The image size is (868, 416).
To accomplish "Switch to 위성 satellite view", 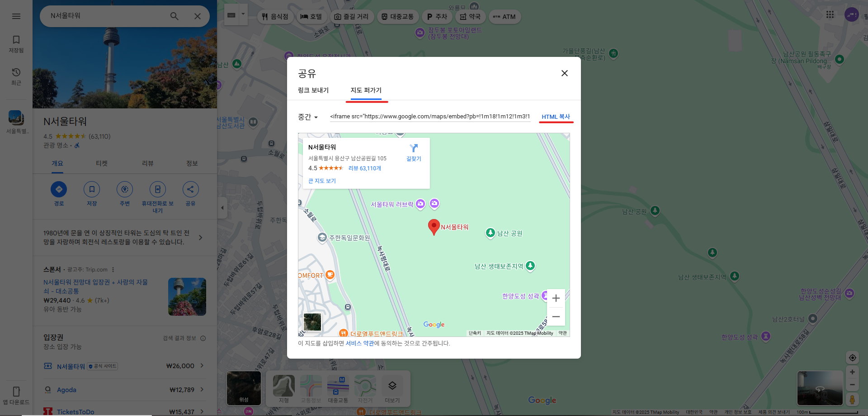I will (244, 388).
